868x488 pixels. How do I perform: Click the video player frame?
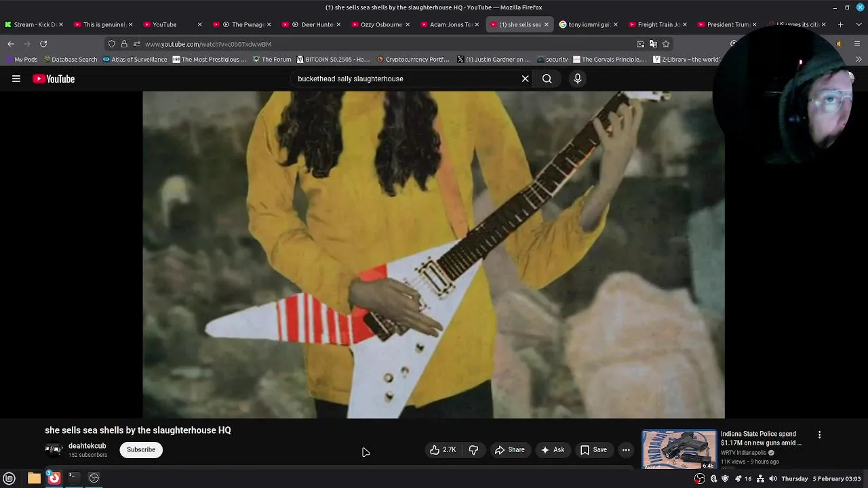[433, 254]
